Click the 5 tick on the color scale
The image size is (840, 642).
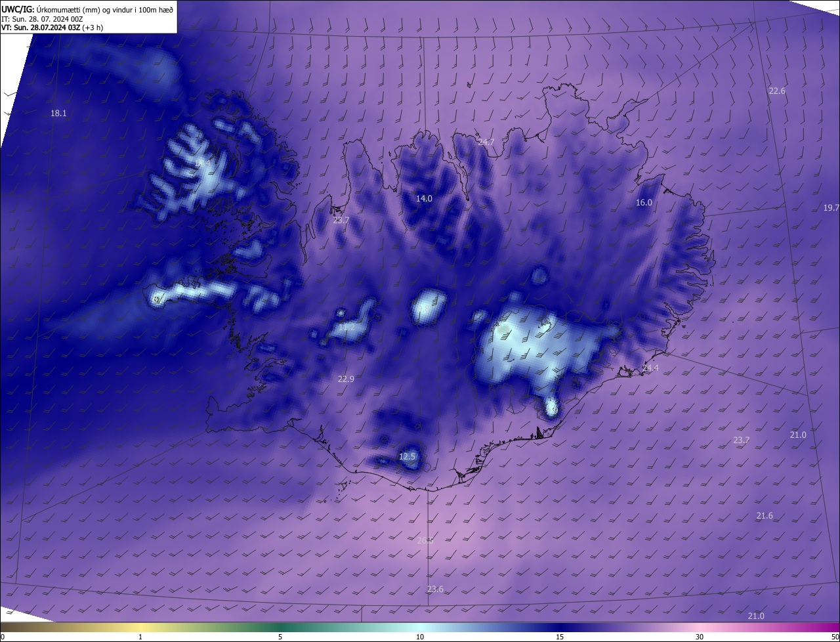click(280, 637)
